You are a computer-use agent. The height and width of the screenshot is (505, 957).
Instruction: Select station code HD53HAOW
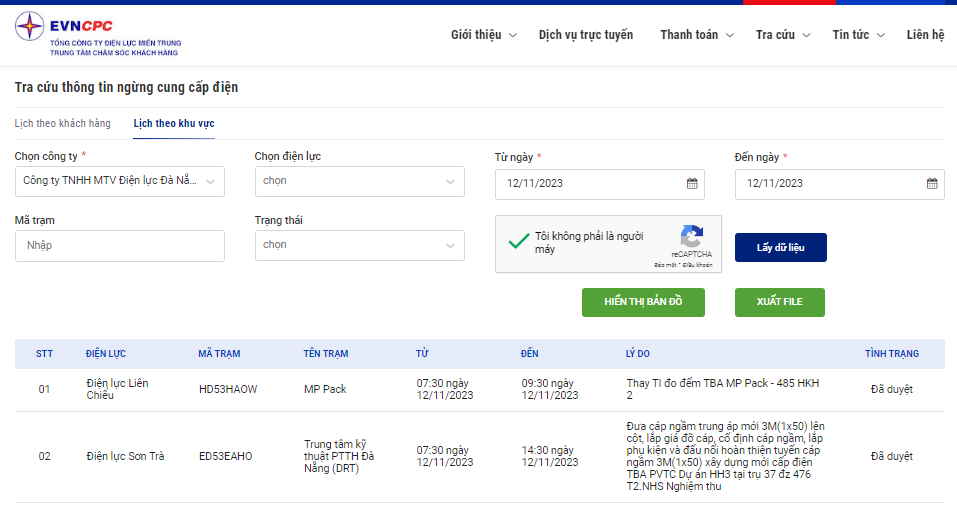(228, 389)
